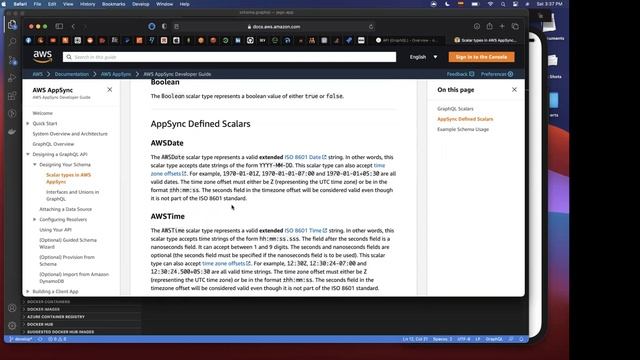The width and height of the screenshot is (640, 360).
Task: Switch to Scalar types in AWS AppSync tab
Action: point(486,40)
